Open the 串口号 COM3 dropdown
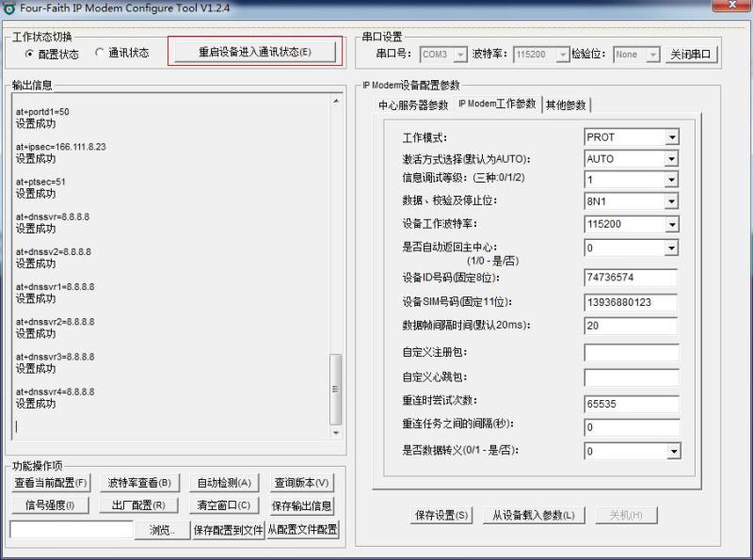 pyautogui.click(x=460, y=55)
